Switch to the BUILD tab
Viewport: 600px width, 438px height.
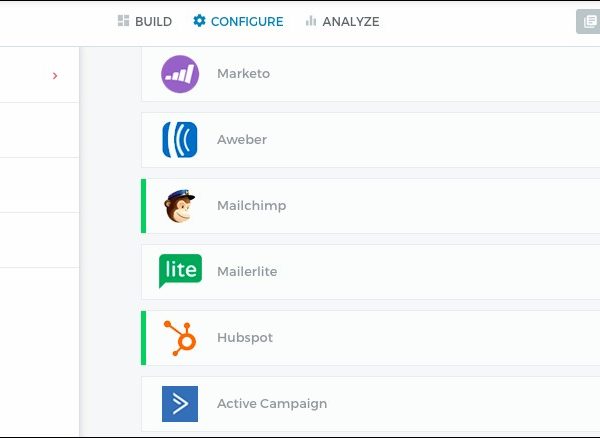[153, 22]
